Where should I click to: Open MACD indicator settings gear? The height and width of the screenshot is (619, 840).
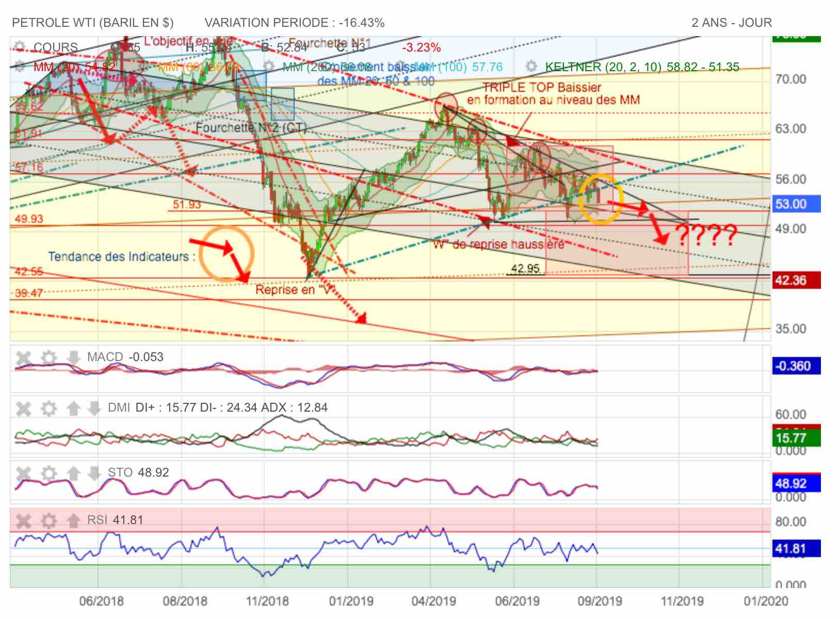click(49, 357)
